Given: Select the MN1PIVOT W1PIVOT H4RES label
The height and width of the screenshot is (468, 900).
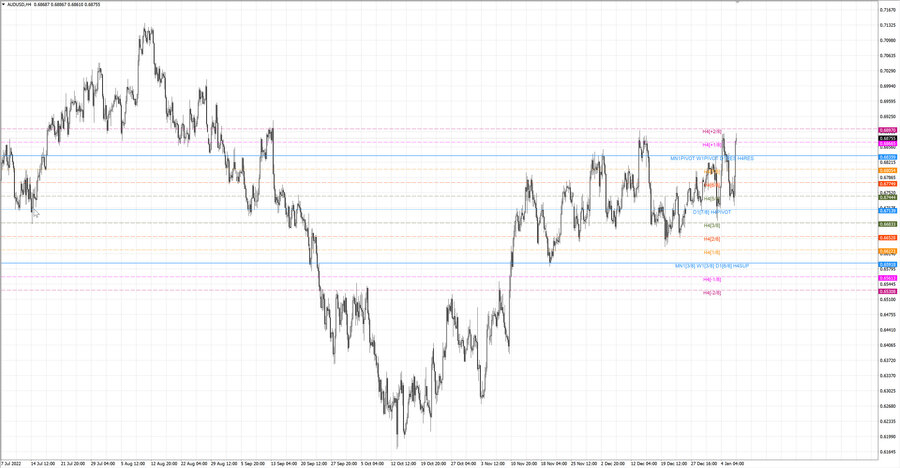Looking at the screenshot, I should [712, 158].
